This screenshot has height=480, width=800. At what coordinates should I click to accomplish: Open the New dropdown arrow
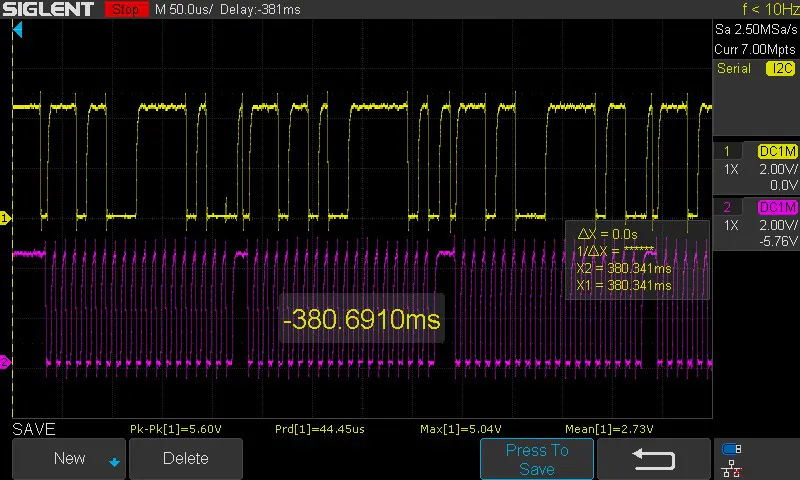pyautogui.click(x=114, y=462)
